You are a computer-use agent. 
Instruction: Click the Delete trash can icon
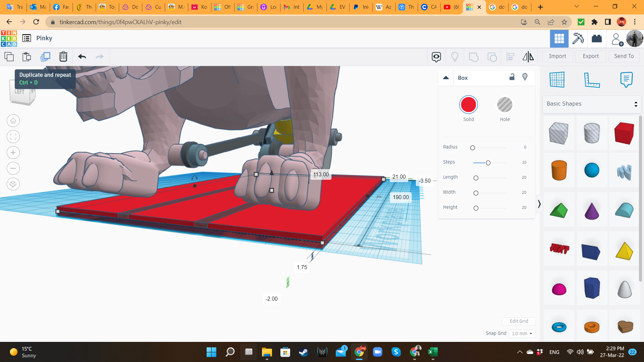pyautogui.click(x=63, y=57)
